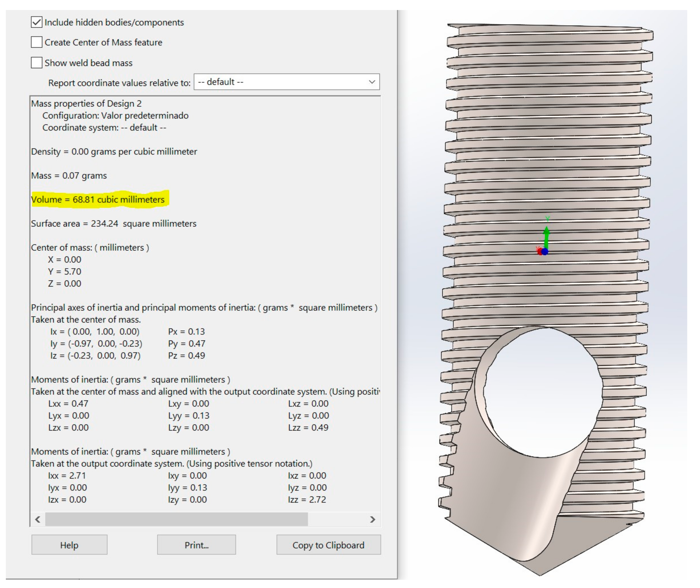
Task: Enable Create Center of Mass feature
Action: [x=36, y=42]
